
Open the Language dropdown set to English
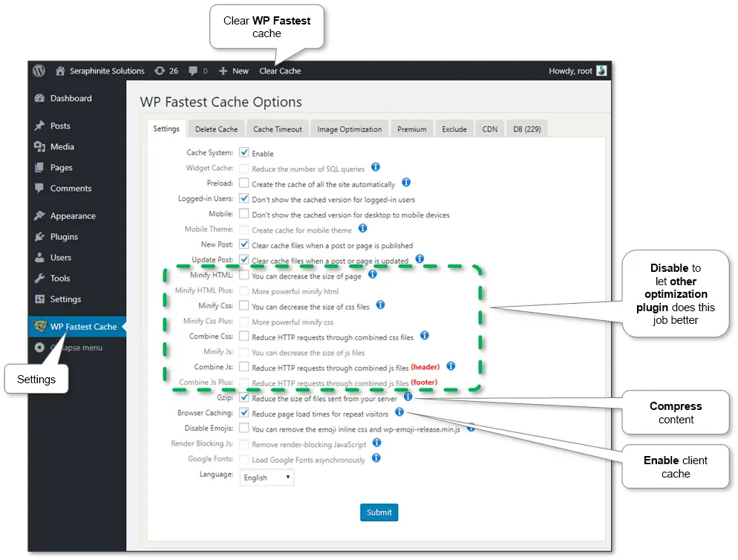267,477
